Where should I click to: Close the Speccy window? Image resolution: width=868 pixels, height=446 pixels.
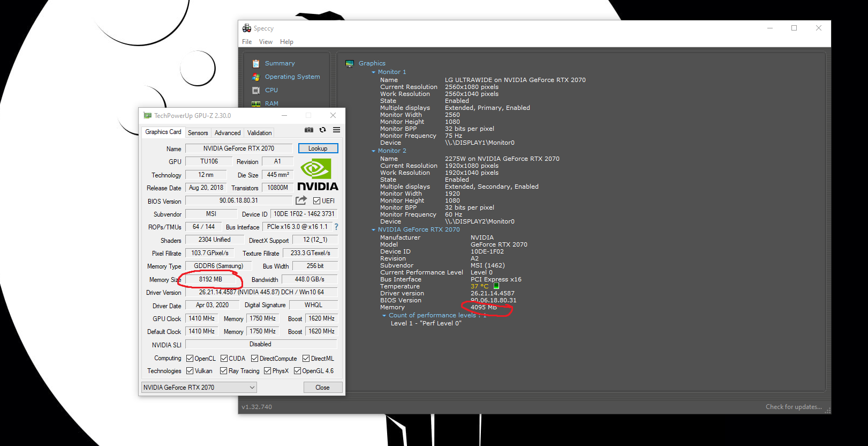point(819,28)
